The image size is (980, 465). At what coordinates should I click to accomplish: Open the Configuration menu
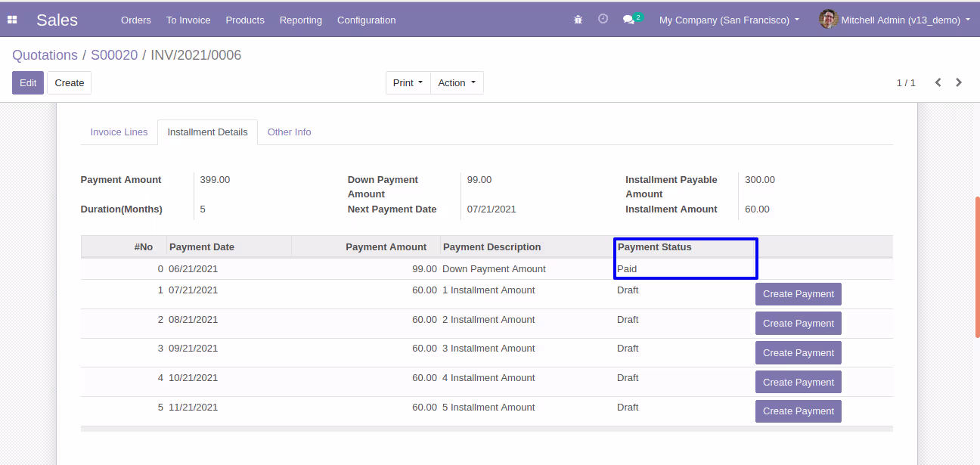pos(366,20)
